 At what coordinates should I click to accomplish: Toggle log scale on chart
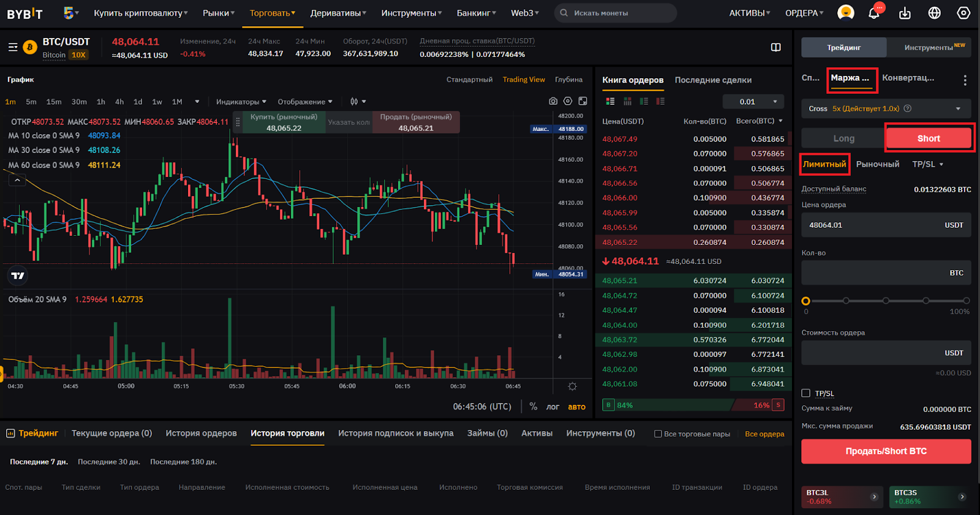(x=552, y=407)
